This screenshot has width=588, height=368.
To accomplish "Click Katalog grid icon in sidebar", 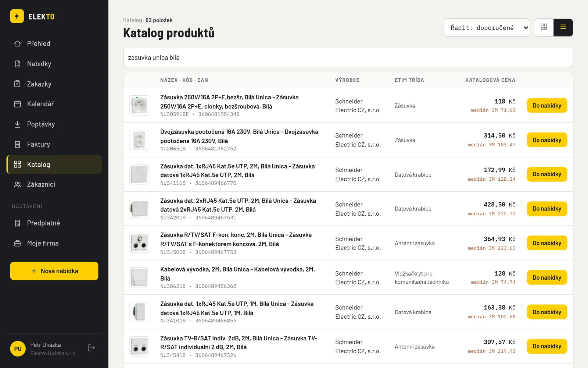I will pyautogui.click(x=17, y=164).
